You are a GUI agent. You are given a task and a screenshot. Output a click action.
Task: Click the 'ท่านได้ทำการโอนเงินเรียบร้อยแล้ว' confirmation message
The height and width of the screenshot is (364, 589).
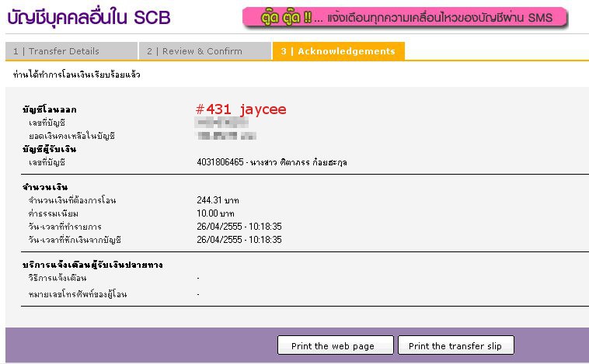coord(77,75)
